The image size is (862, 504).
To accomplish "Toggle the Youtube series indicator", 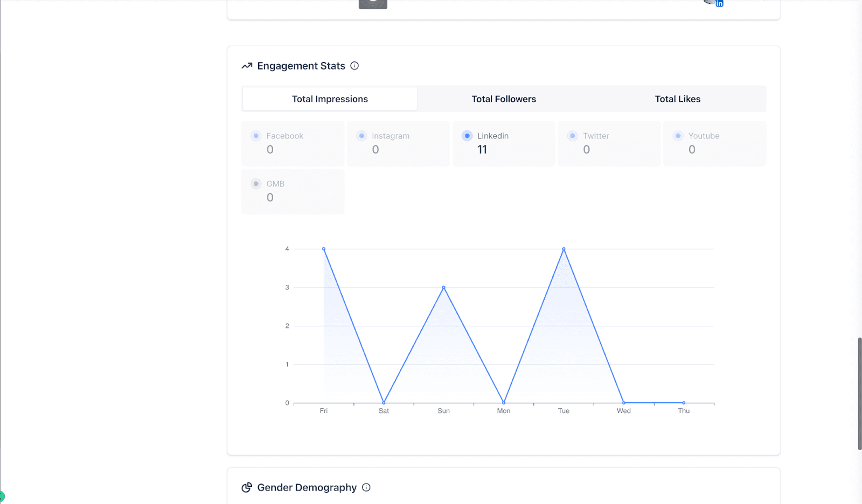I will tap(678, 136).
